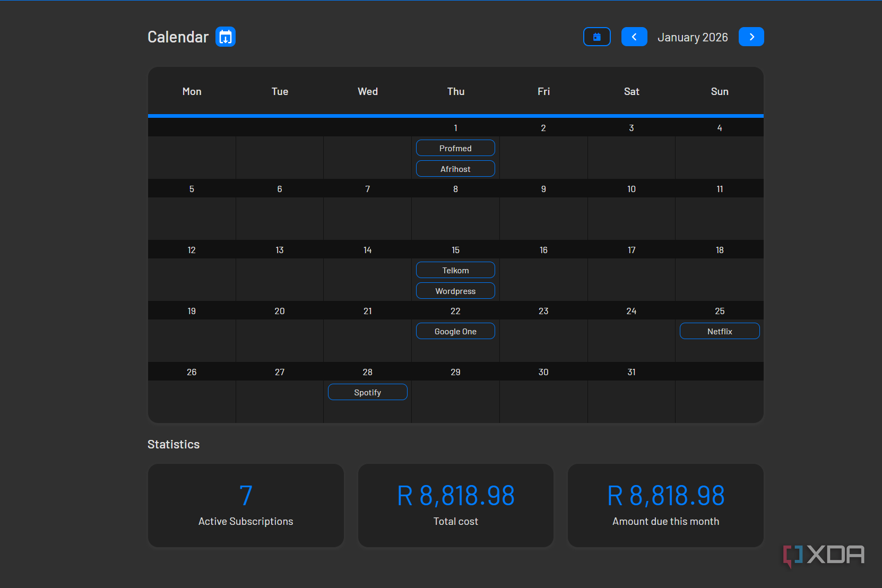Click the January 2026 month label
This screenshot has height=588, width=882.
(693, 37)
